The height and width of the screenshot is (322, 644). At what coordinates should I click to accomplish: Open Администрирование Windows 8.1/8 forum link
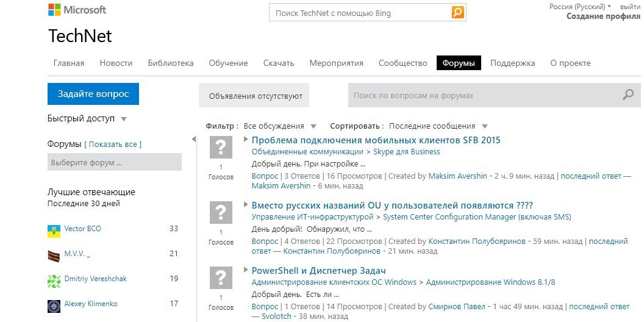point(490,282)
